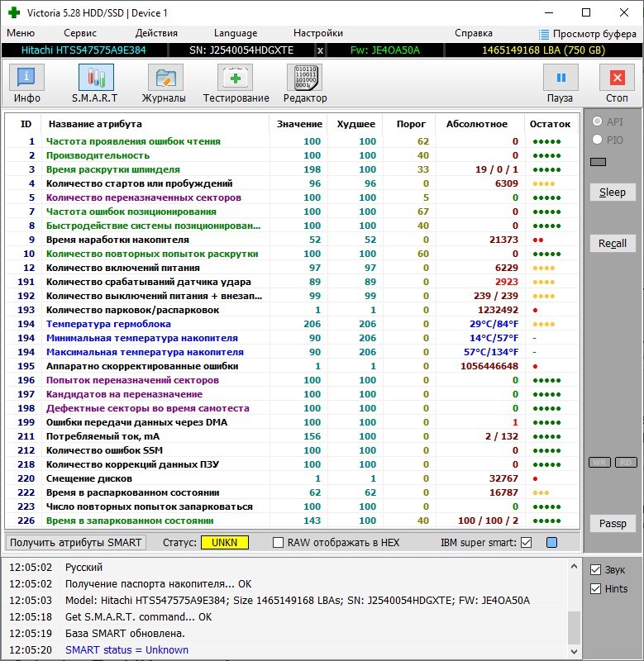Viewport: 644px width, 661px height.
Task: Toggle RAW отображать в HEX checkbox
Action: (278, 543)
